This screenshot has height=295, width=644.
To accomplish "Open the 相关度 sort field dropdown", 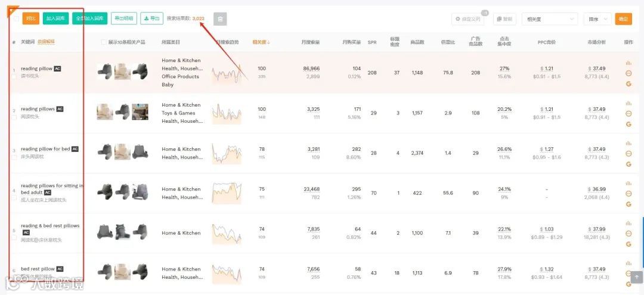I will [x=550, y=19].
